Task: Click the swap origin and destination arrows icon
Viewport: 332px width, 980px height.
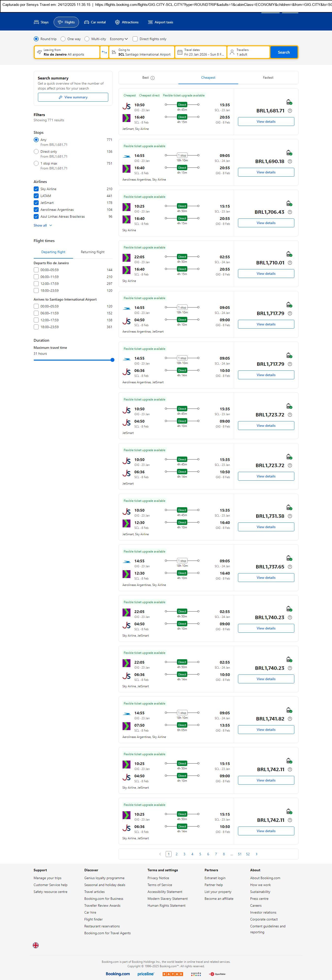Action: (104, 52)
